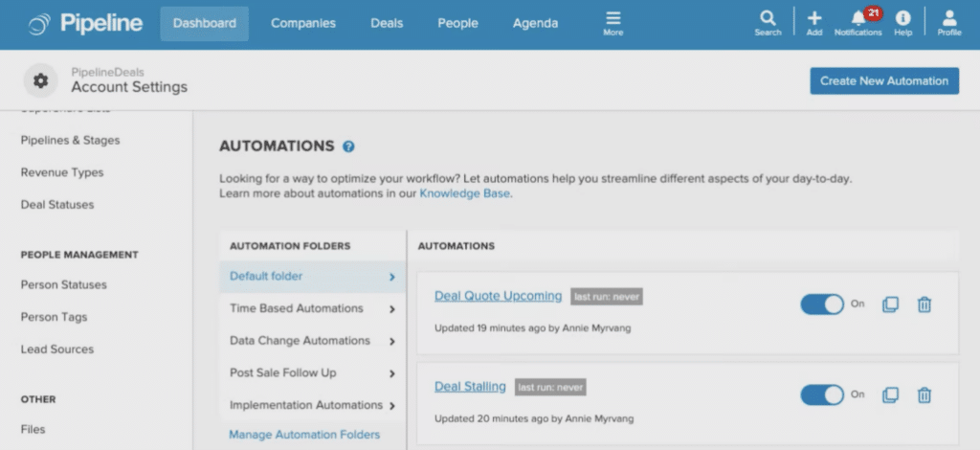Expand Time Based Automations chevron

click(x=391, y=308)
